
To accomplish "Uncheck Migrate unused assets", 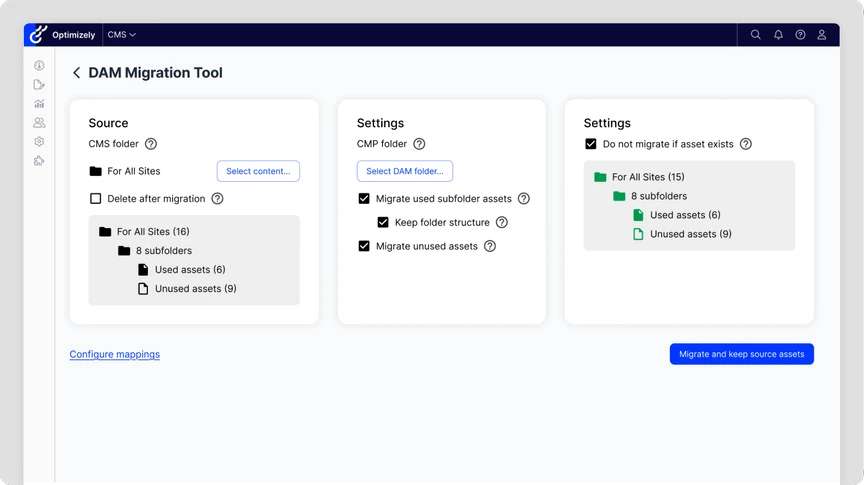I will (364, 246).
